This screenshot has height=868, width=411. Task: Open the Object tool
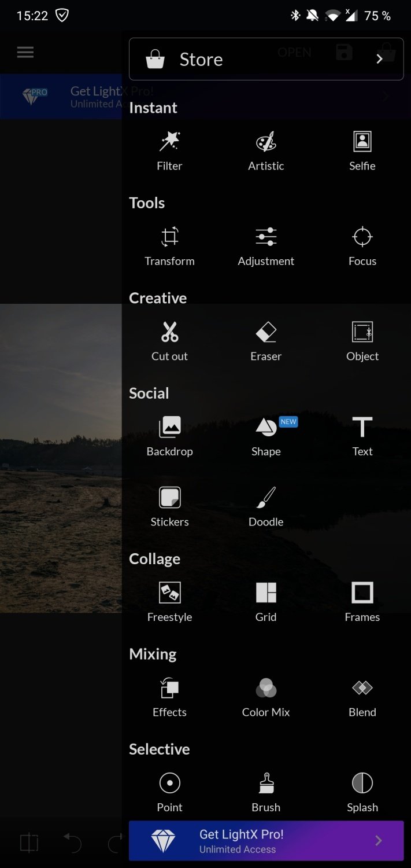point(362,341)
